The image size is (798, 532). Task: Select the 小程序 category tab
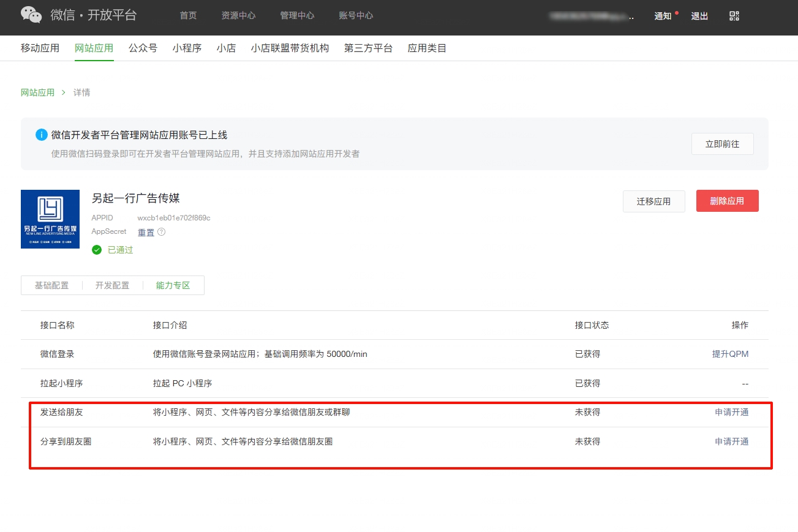click(187, 48)
